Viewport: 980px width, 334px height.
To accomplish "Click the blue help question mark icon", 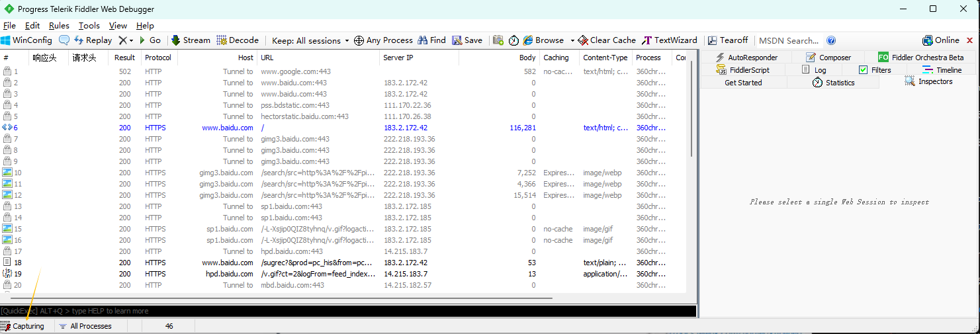I will (x=831, y=40).
